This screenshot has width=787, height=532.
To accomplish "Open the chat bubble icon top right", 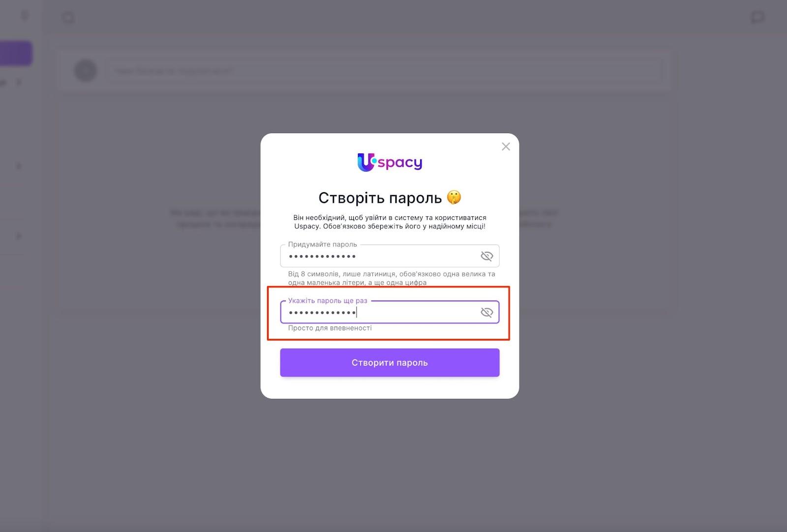I will (757, 18).
